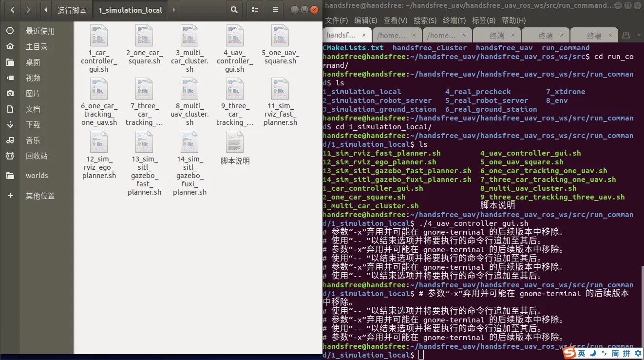644x360 pixels.
Task: Select the 7_three_car_tracking script icon
Action: 144,89
